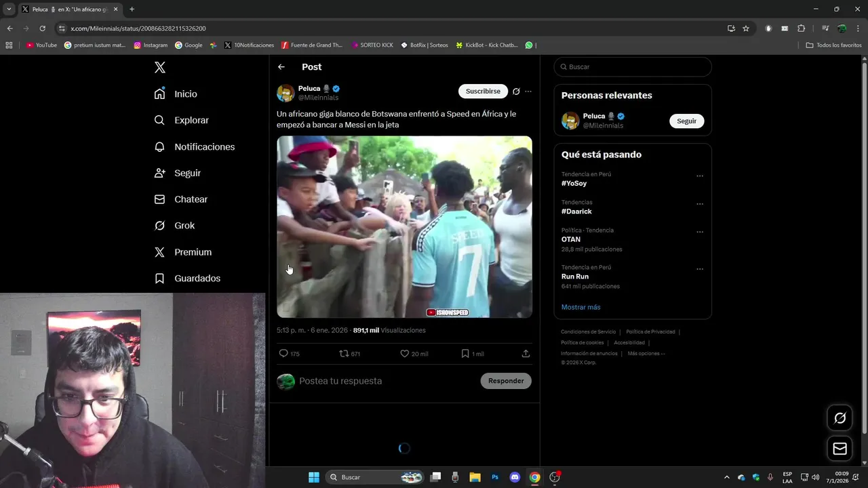Click the X logo in the sidebar
This screenshot has height=488, width=868.
[x=160, y=67]
